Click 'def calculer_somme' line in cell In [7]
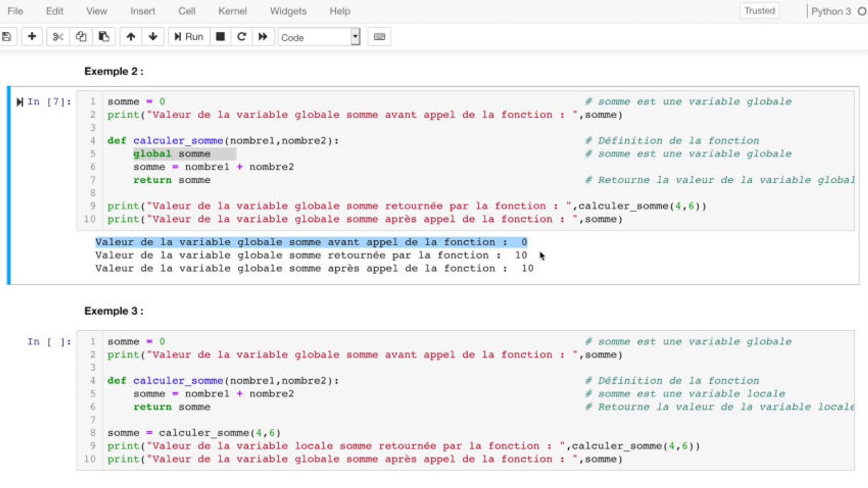868x488 pixels. pos(223,141)
